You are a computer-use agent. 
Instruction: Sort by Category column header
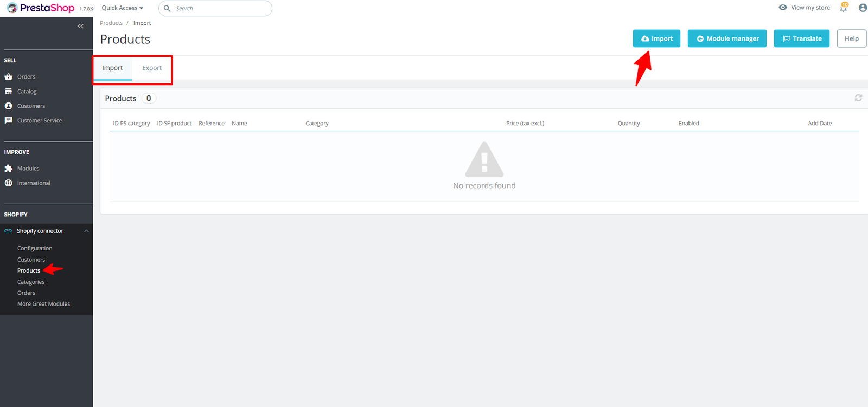[x=317, y=124]
